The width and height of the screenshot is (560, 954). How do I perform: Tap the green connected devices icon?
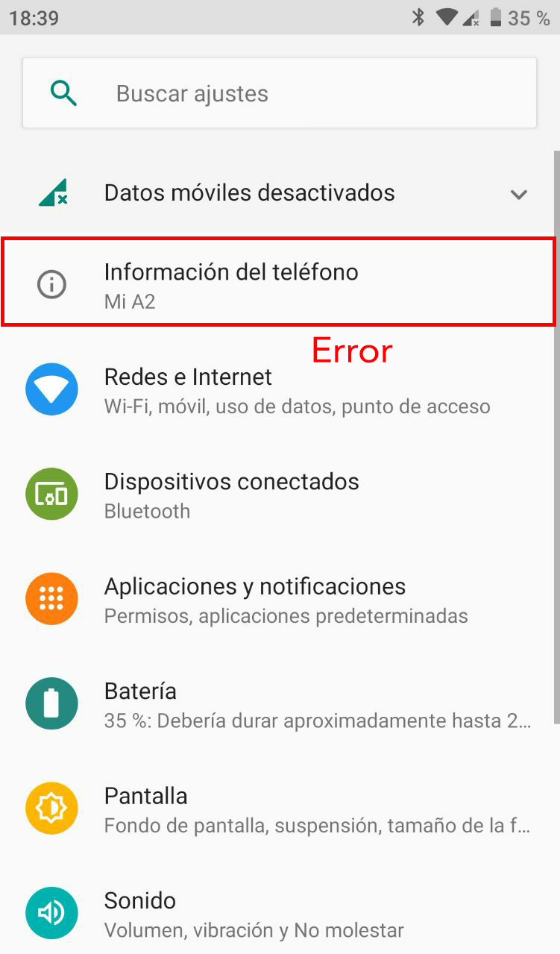51,494
